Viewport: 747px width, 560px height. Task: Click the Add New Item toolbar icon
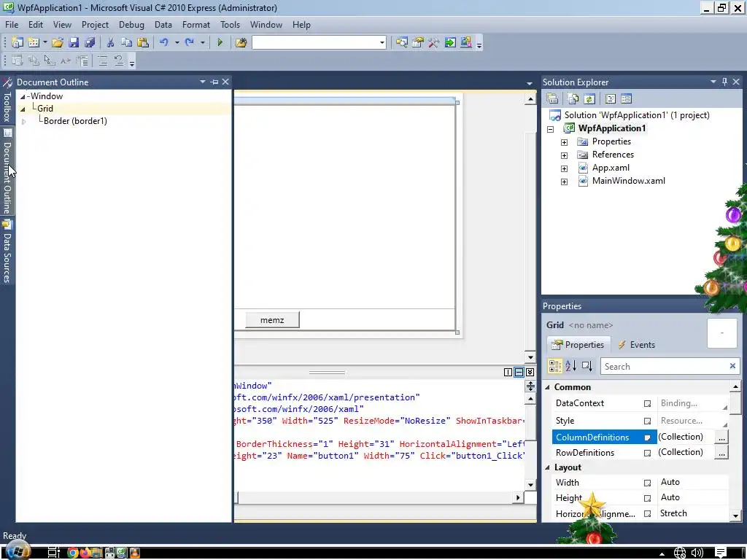tap(34, 43)
